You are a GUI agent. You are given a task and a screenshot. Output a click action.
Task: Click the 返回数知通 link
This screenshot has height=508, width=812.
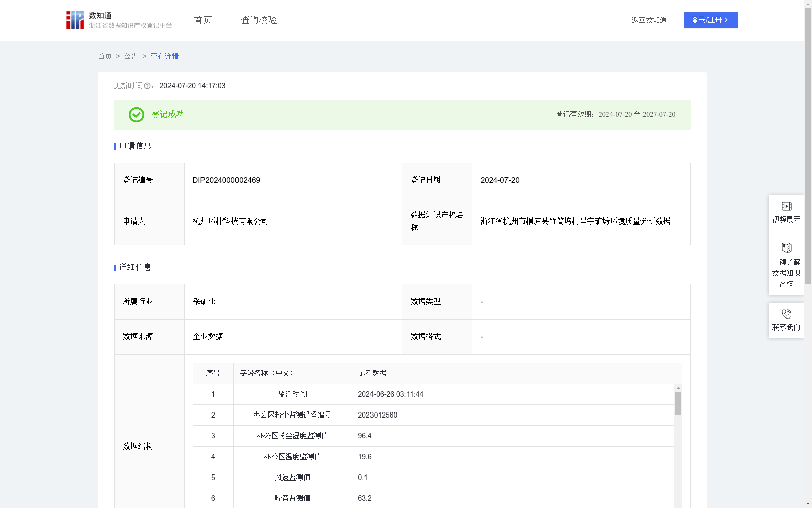coord(649,20)
